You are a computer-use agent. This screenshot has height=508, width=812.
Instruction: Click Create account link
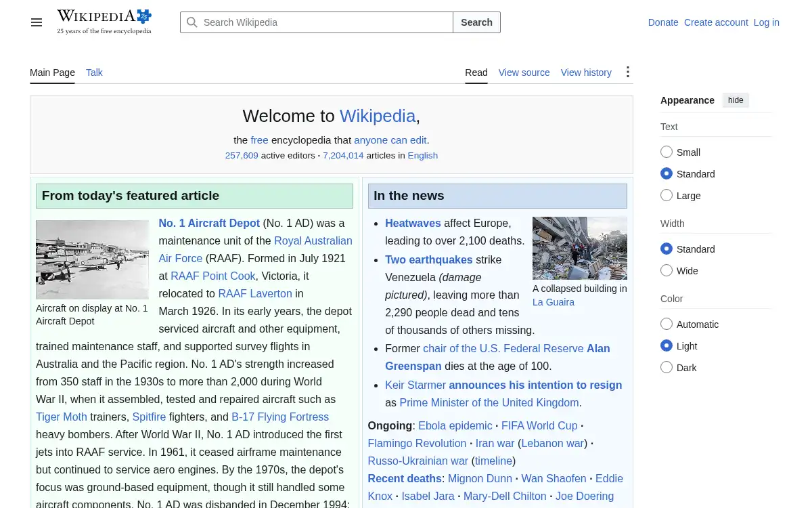(x=716, y=22)
